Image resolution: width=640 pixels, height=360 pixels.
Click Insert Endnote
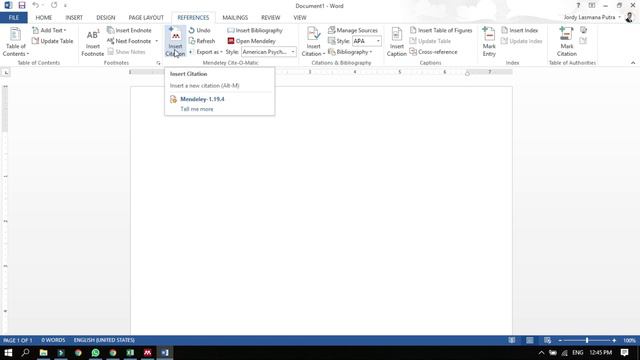(x=129, y=30)
